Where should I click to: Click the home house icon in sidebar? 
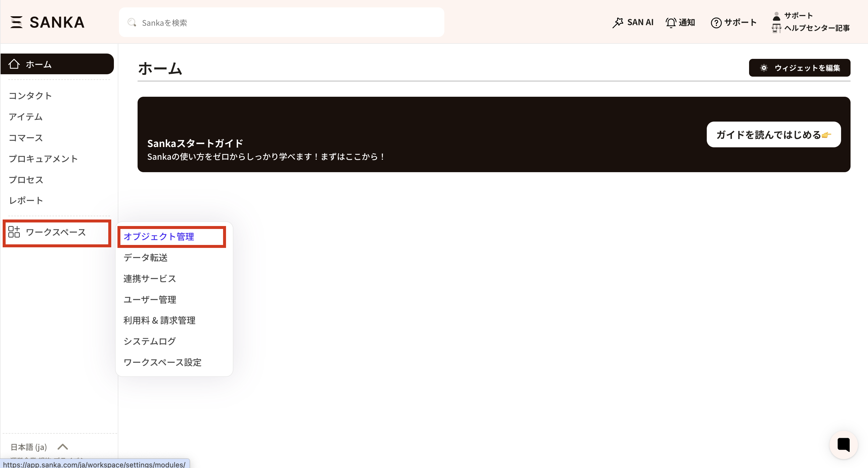[14, 64]
